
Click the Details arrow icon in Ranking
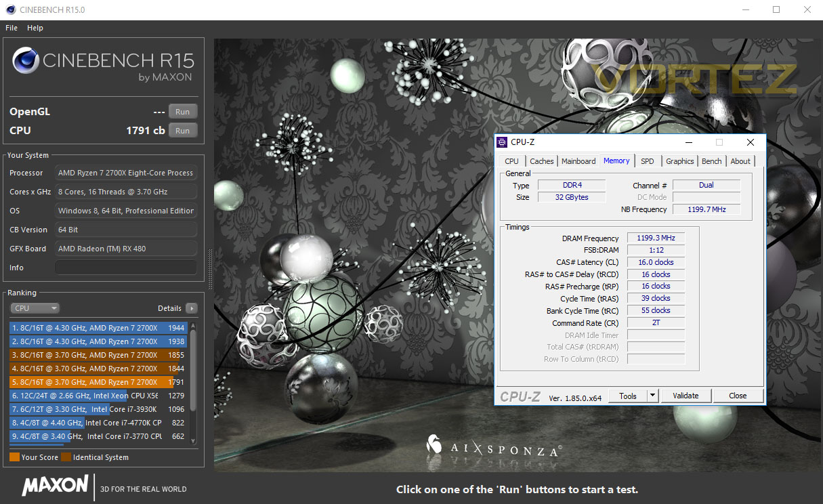pyautogui.click(x=192, y=308)
